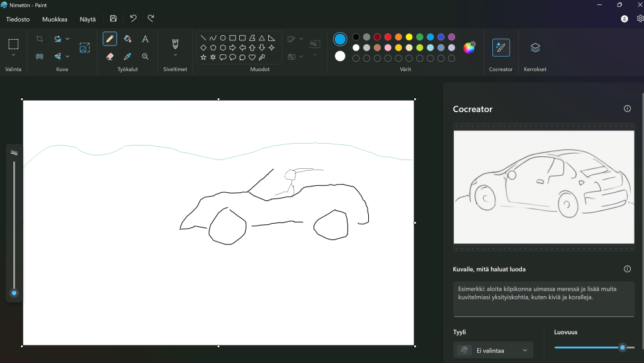Open the Tiedosto menu

18,19
